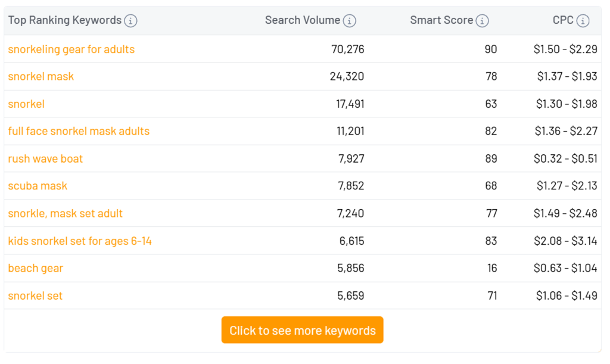Viewport: 610px width, 364px height.
Task: Open the 'snorkel mask' keyword link
Action: click(x=41, y=76)
